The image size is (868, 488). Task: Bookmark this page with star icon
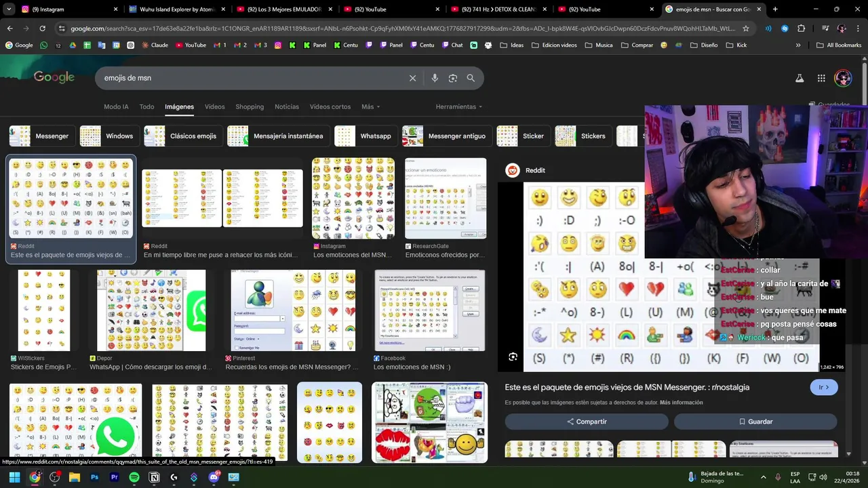746,28
